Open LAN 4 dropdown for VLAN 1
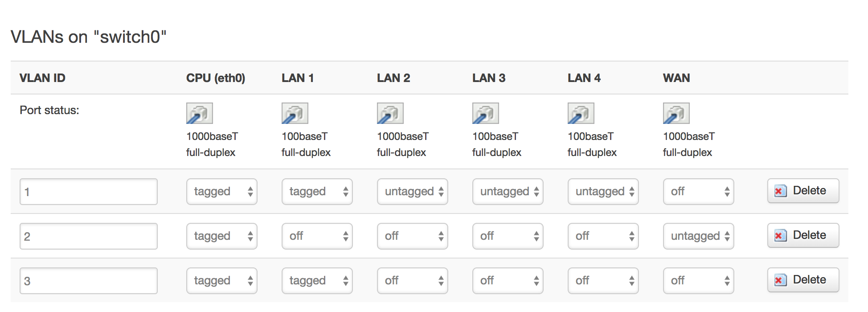 click(x=603, y=192)
